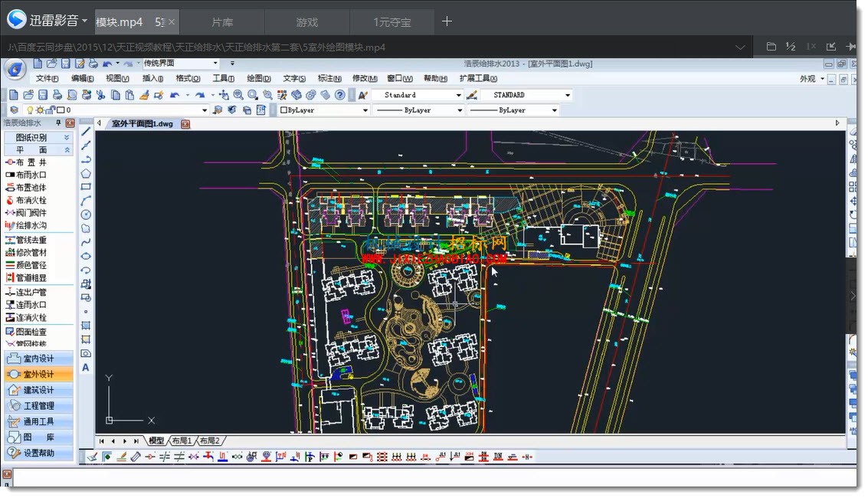
Task: Toggle layer 0 freeze sun icon
Action: (x=40, y=110)
